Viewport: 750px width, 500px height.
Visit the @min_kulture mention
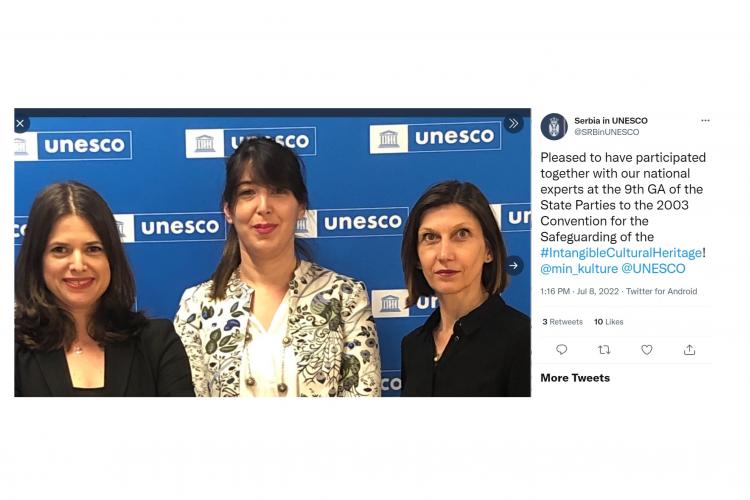(579, 269)
